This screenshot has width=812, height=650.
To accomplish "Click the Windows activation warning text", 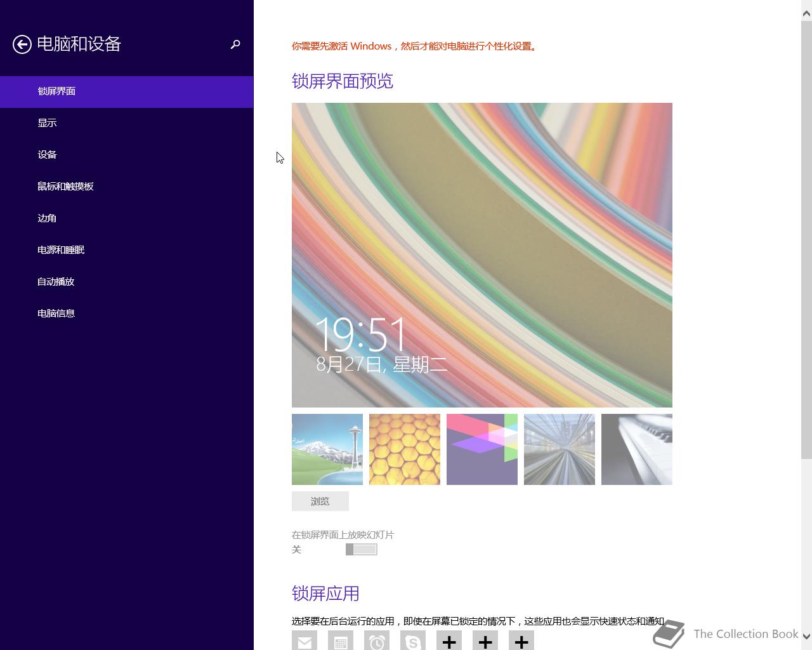I will [416, 46].
